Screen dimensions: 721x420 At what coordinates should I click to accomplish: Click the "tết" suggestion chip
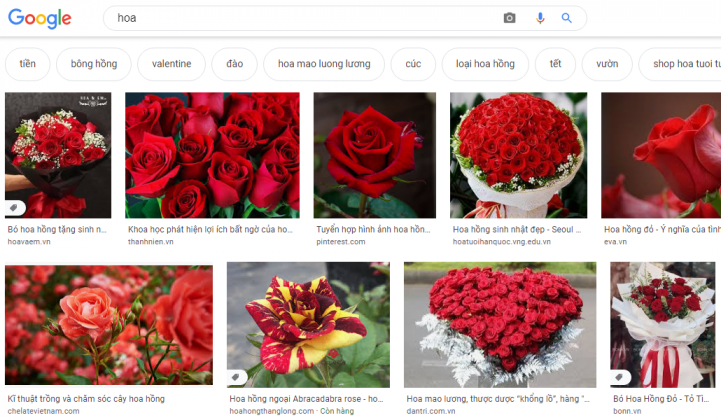click(555, 64)
